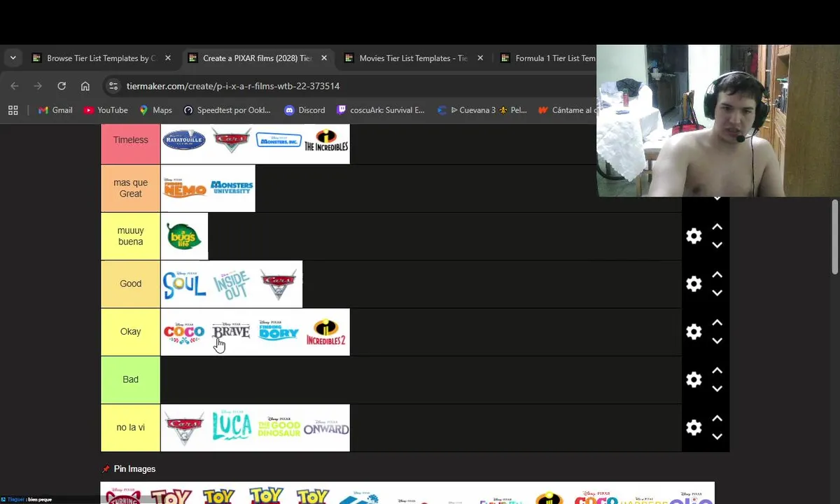The width and height of the screenshot is (840, 504).
Task: Move no la vi row down with arrow
Action: (x=717, y=437)
